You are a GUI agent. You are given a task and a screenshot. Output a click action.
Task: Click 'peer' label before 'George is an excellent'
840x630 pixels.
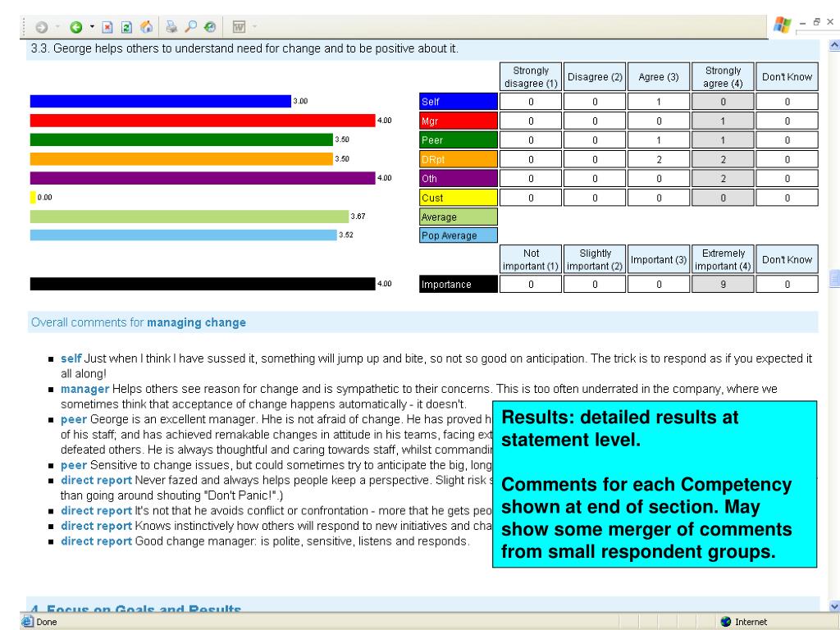(73, 419)
